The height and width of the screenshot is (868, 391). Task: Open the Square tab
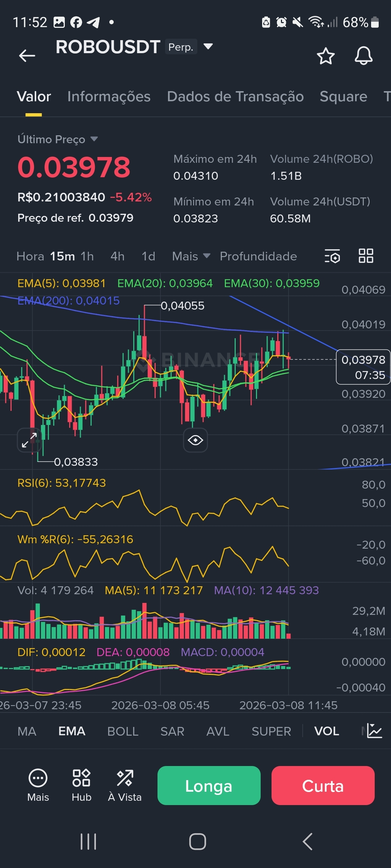point(343,97)
